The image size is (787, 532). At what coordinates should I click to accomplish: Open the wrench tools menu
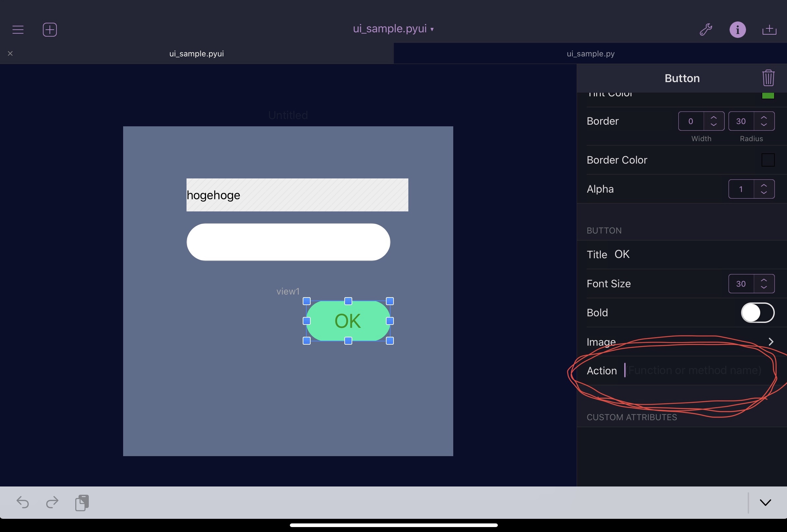pyautogui.click(x=706, y=30)
